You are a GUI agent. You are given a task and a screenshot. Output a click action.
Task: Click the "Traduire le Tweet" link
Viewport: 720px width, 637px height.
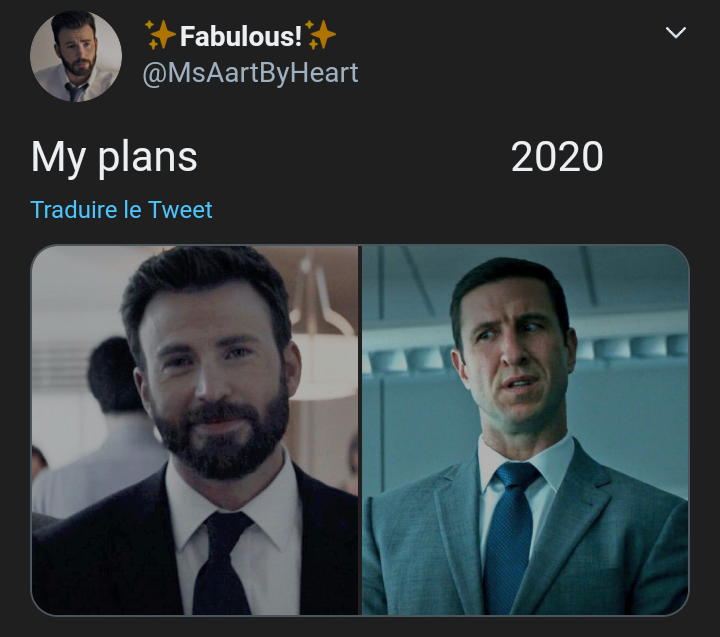coord(121,210)
